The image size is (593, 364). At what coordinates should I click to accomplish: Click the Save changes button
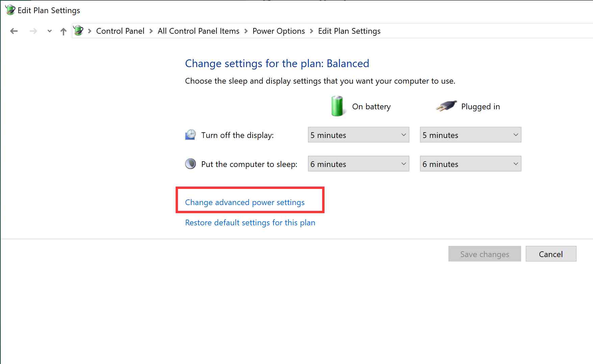(x=485, y=254)
